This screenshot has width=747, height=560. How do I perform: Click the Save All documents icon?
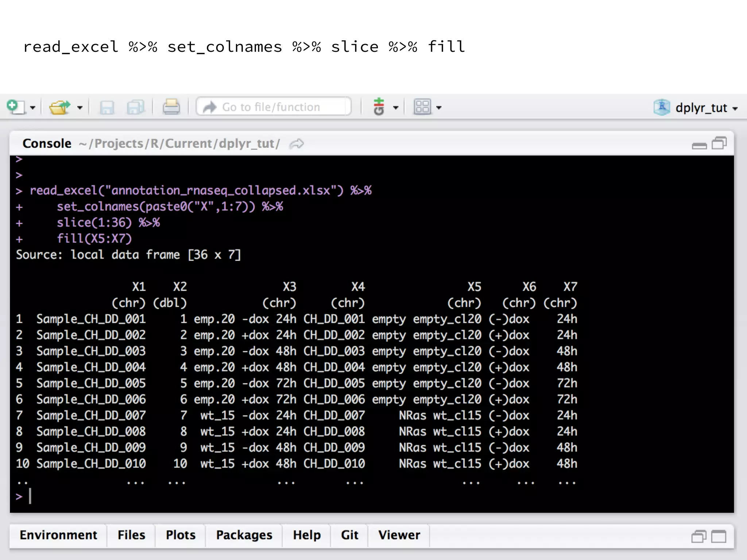(x=136, y=108)
